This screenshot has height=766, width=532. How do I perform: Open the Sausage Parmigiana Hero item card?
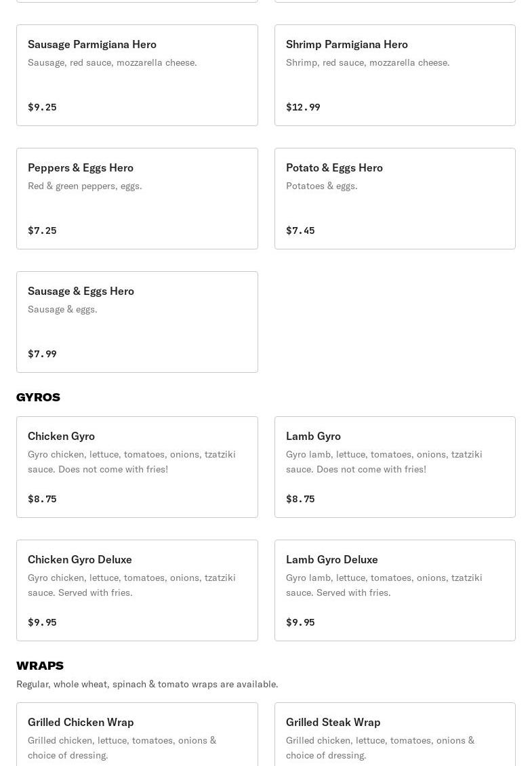point(137,75)
